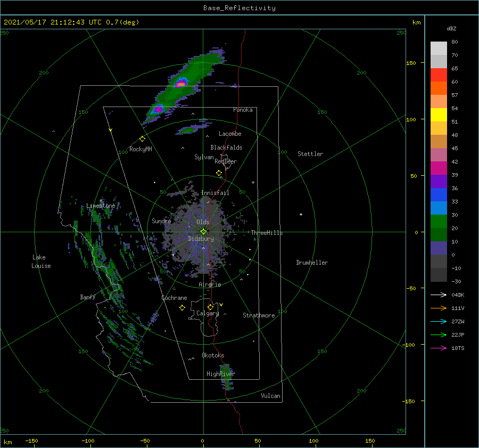
Task: Click the 04DK legend label
Action: click(x=458, y=295)
